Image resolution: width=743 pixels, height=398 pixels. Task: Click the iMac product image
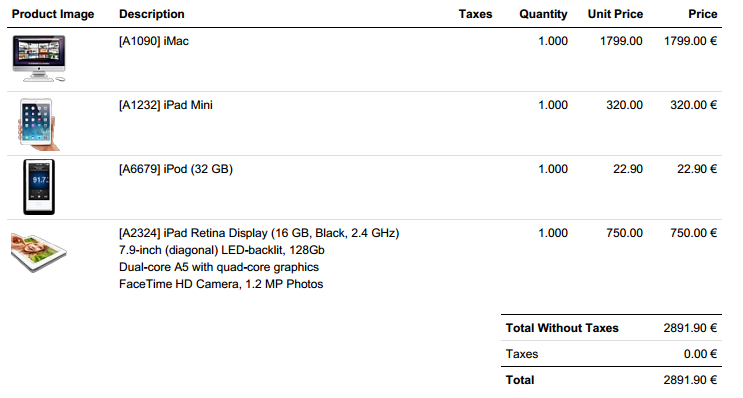39,59
